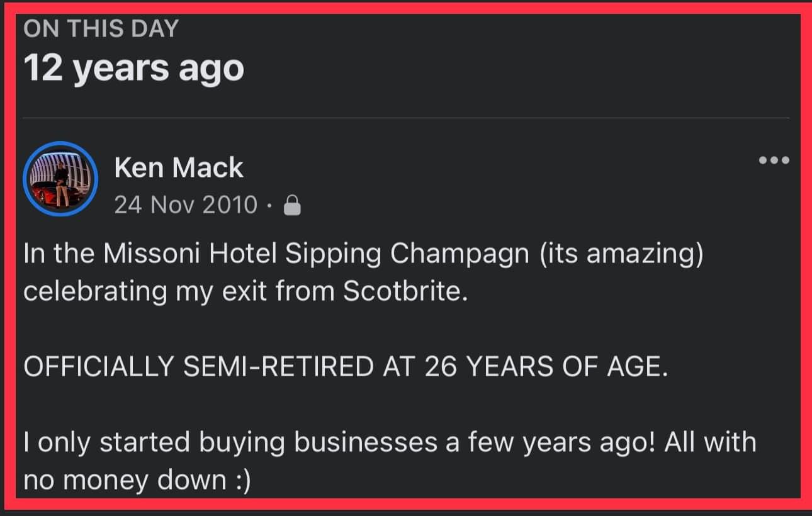Click the Ken Mack profile name
The image size is (812, 516).
click(179, 168)
